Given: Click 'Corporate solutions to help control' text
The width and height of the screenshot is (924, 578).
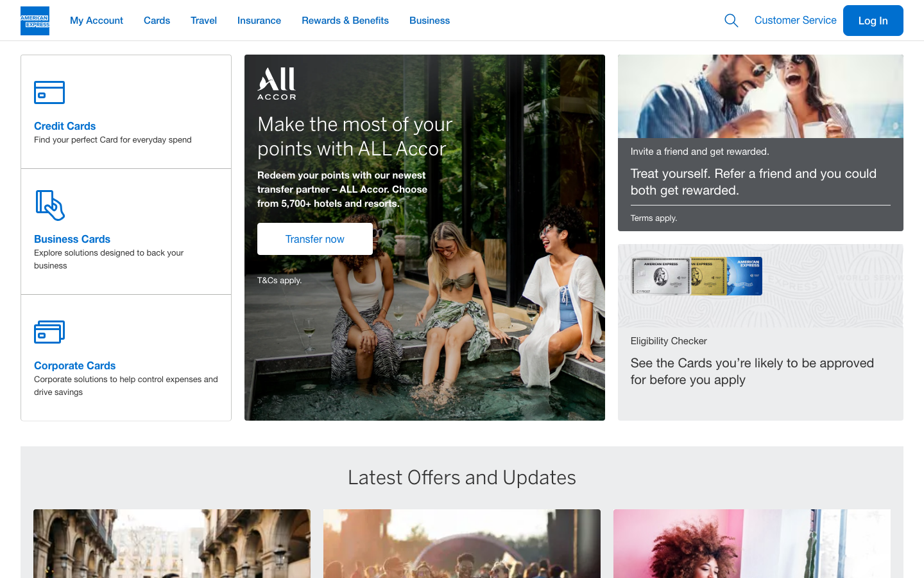Looking at the screenshot, I should pos(126,386).
